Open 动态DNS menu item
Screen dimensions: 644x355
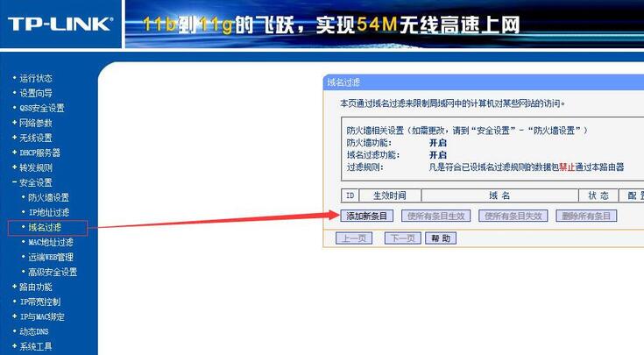pyautogui.click(x=33, y=331)
